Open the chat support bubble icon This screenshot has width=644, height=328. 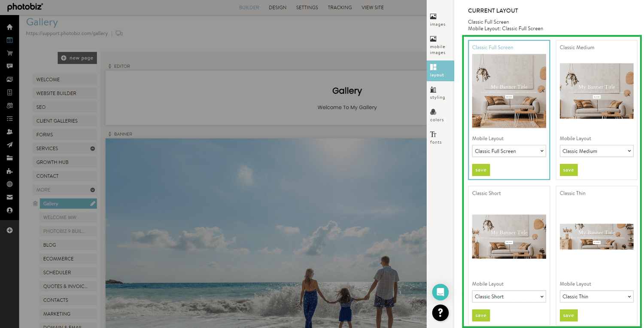(440, 292)
